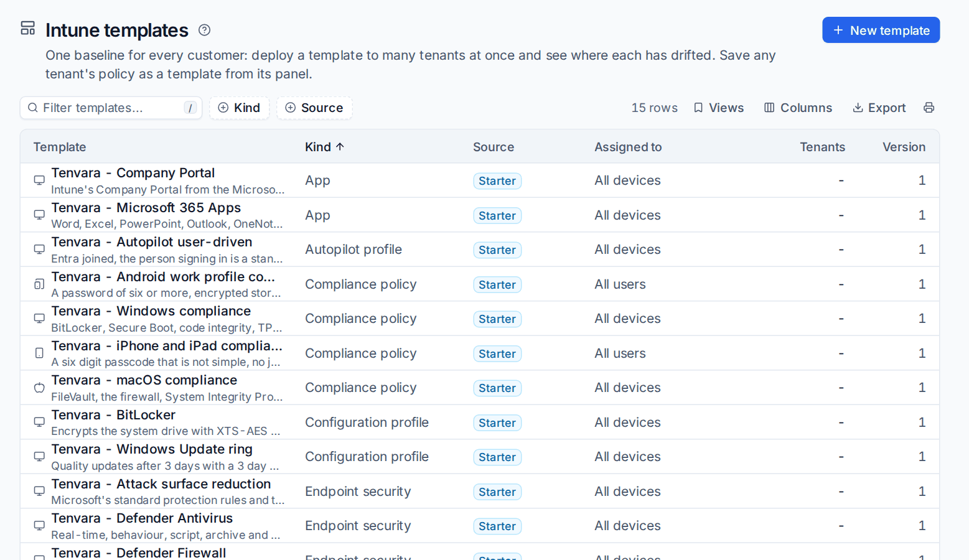969x560 pixels.
Task: Click the Starter badge for Company Portal
Action: (x=497, y=181)
